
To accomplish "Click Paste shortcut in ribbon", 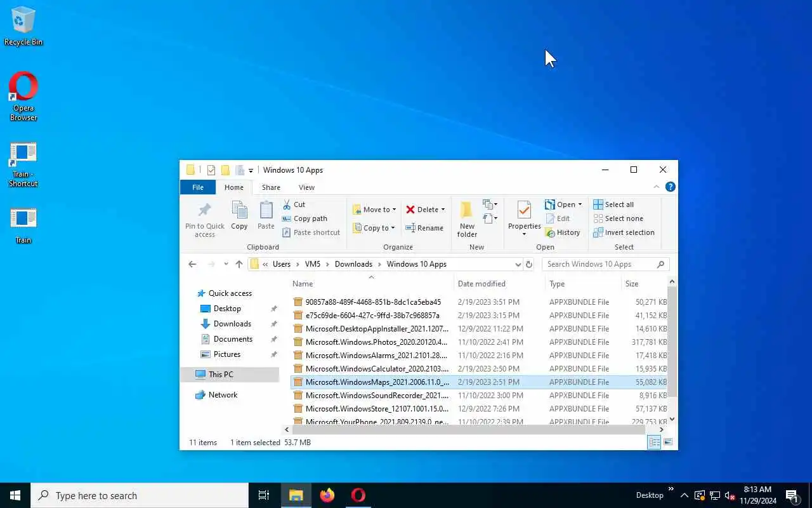I will [x=311, y=232].
